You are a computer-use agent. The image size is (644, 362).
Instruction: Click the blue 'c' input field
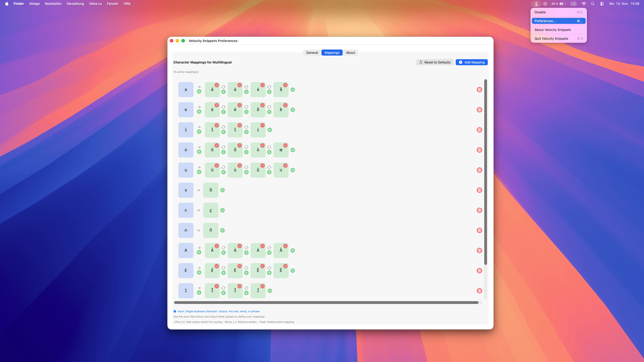click(x=186, y=210)
